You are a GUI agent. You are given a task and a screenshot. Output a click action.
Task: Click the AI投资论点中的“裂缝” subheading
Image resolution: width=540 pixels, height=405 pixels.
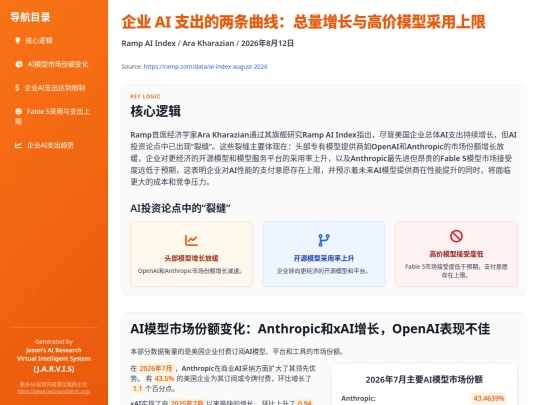[x=180, y=208]
